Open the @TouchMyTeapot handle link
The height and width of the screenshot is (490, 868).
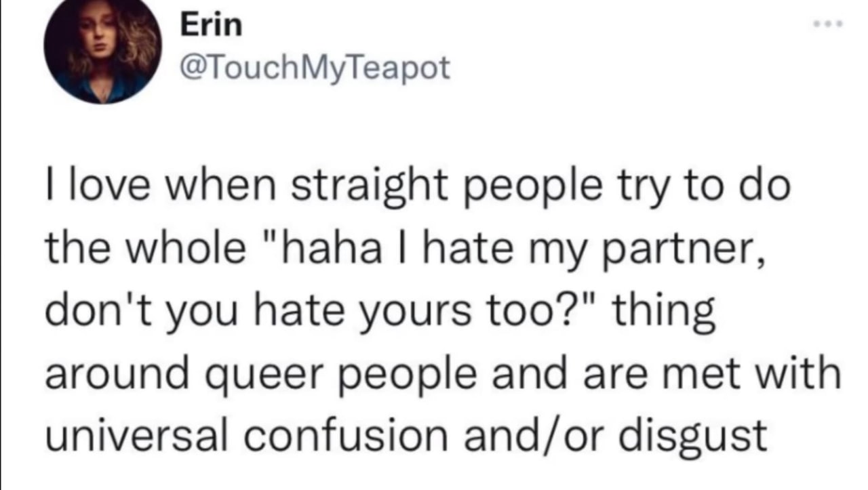tap(315, 66)
